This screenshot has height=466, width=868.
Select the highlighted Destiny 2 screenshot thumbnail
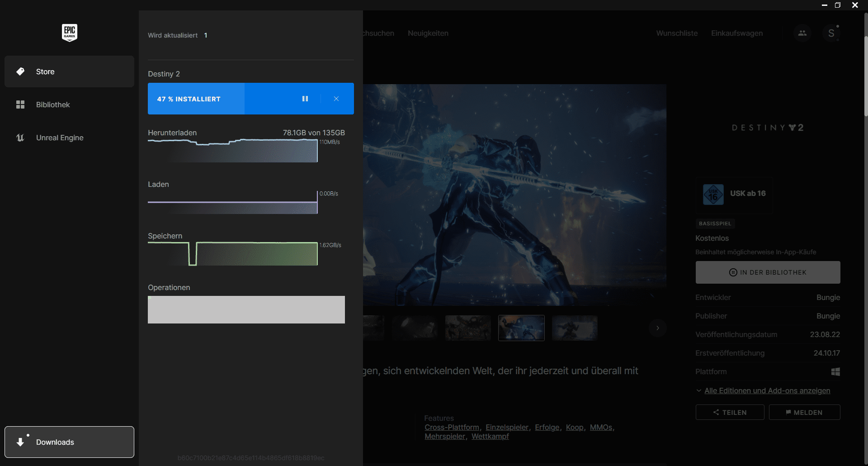(x=521, y=328)
